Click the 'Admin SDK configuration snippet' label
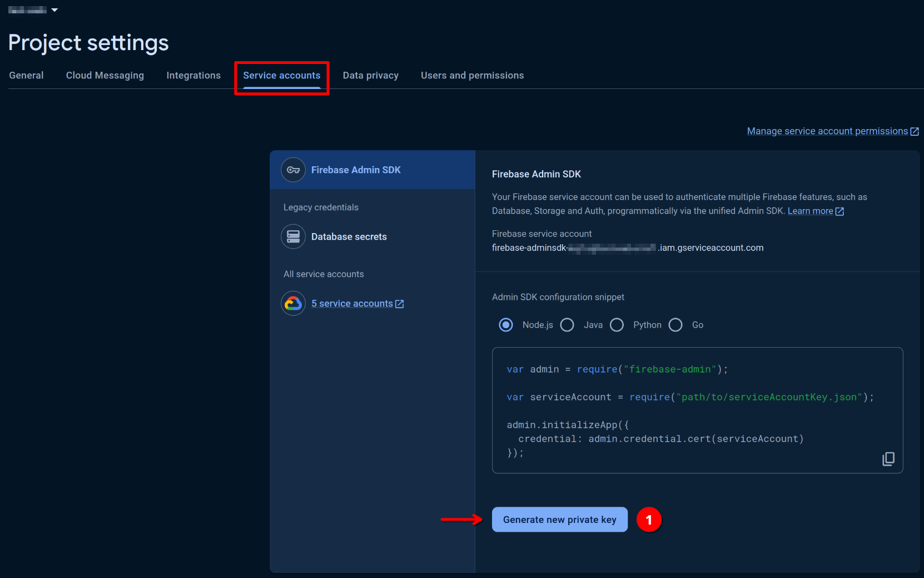Image resolution: width=924 pixels, height=578 pixels. click(x=558, y=297)
